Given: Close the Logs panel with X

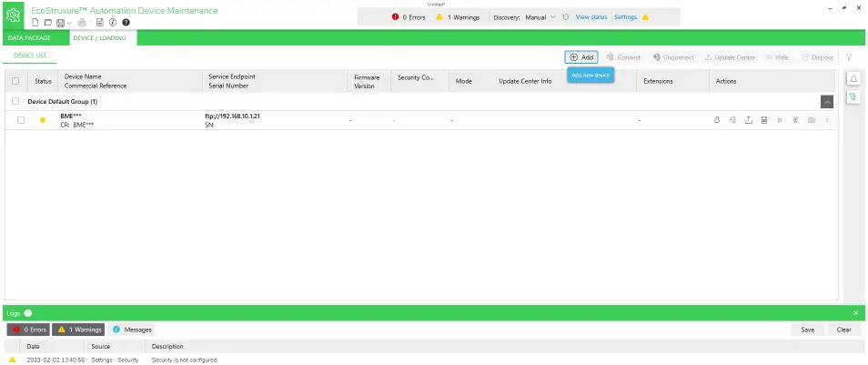Looking at the screenshot, I should pyautogui.click(x=856, y=313).
